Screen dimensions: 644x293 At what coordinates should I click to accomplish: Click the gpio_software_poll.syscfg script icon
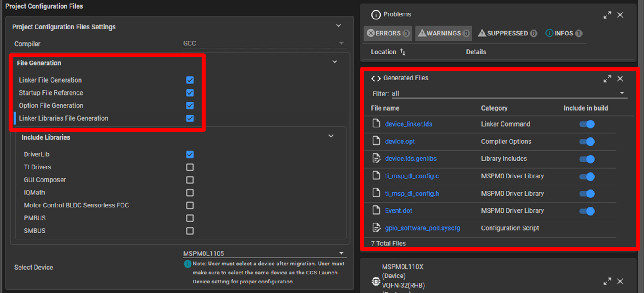[x=376, y=228]
